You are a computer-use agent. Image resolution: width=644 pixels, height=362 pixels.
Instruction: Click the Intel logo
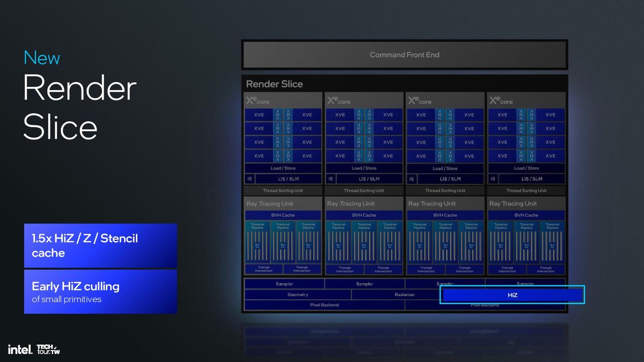tap(20, 349)
